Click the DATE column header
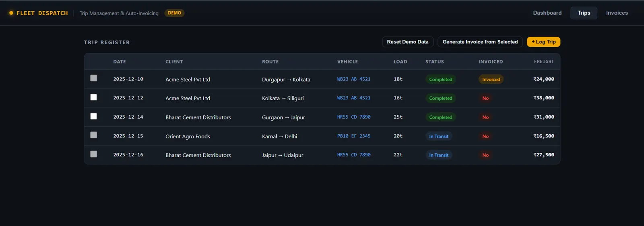Image resolution: width=644 pixels, height=226 pixels. click(x=120, y=62)
